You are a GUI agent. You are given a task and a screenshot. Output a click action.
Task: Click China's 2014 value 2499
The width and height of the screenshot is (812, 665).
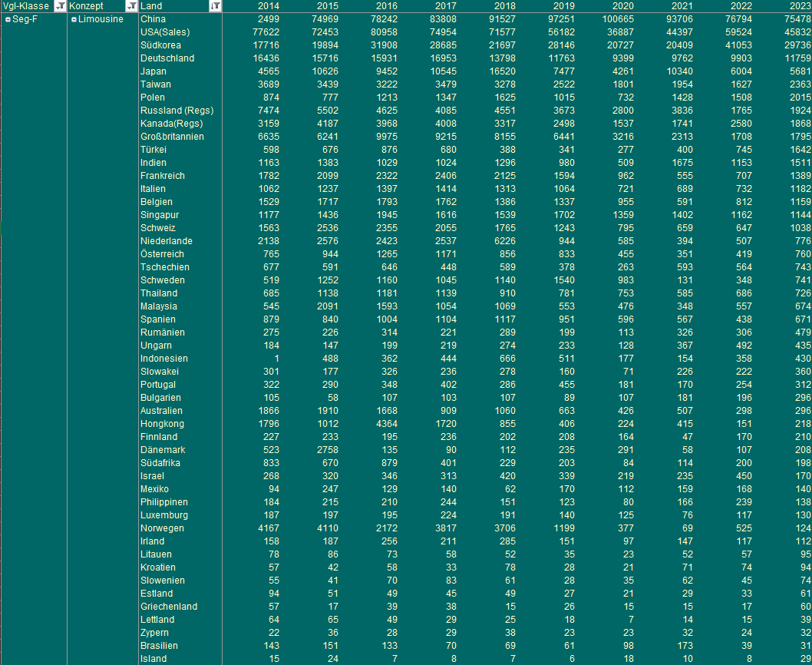[269, 19]
